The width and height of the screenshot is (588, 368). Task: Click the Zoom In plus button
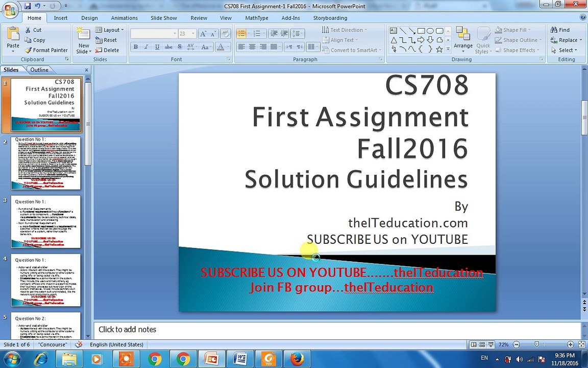click(570, 344)
